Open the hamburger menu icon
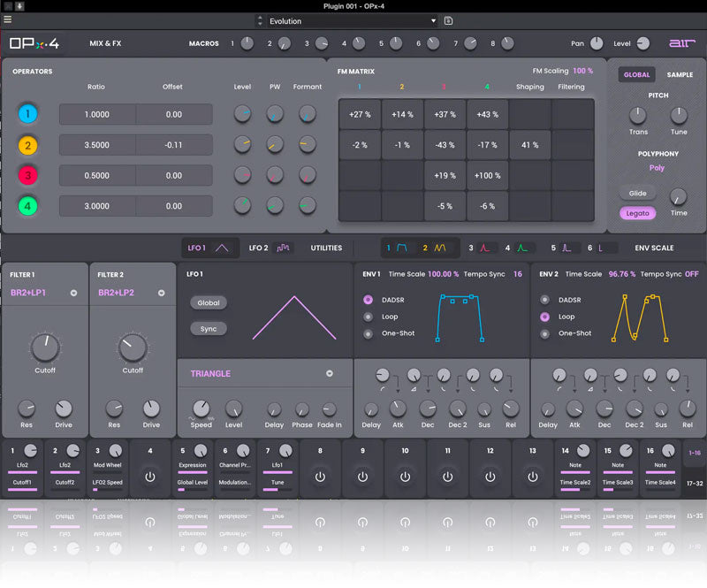 click(8, 19)
